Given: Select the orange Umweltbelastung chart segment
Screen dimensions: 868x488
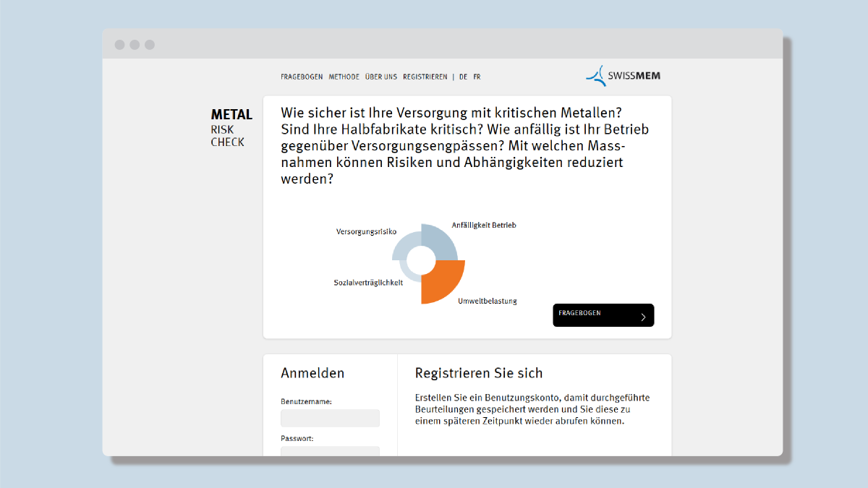Looking at the screenshot, I should (x=443, y=282).
